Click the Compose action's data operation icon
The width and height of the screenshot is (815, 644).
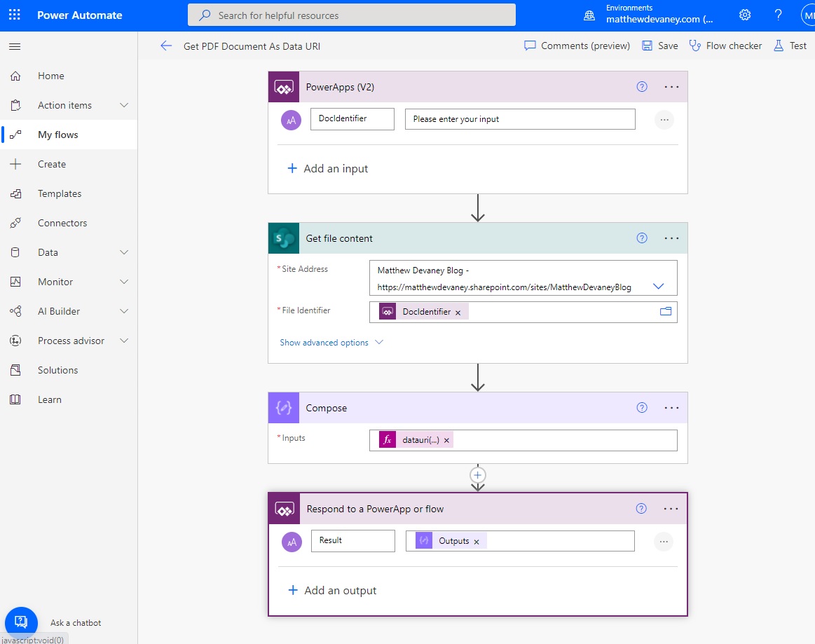tap(283, 407)
